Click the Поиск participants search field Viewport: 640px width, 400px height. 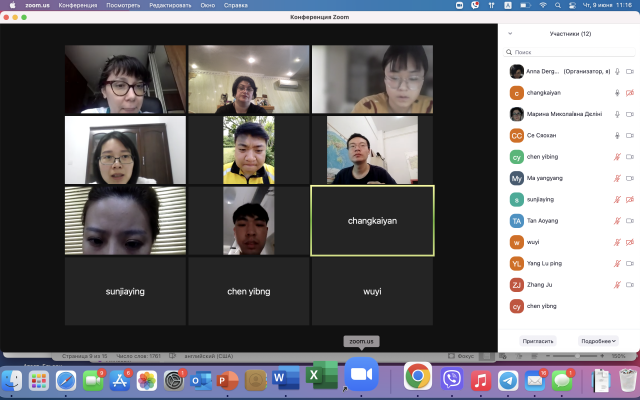click(x=569, y=52)
